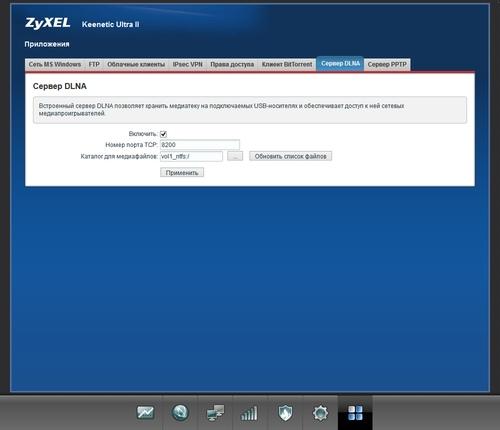The height and width of the screenshot is (430, 500).
Task: Open the applications squares icon
Action: pyautogui.click(x=355, y=413)
